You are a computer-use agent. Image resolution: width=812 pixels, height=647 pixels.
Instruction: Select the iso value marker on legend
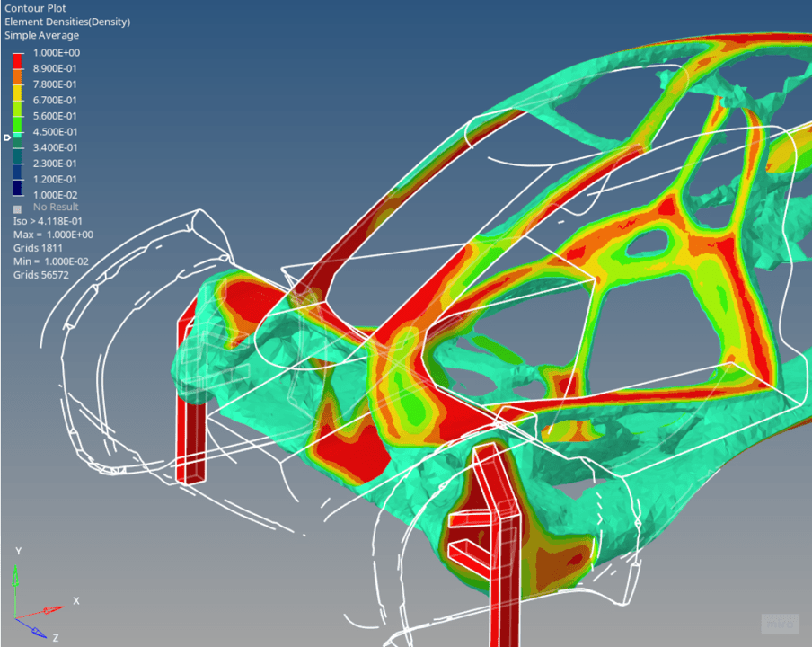[x=7, y=137]
